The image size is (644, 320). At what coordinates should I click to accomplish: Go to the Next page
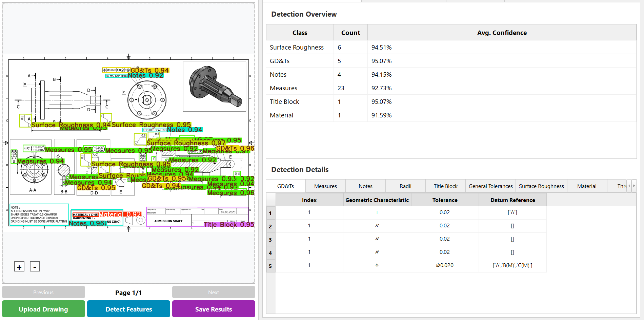[x=214, y=292]
